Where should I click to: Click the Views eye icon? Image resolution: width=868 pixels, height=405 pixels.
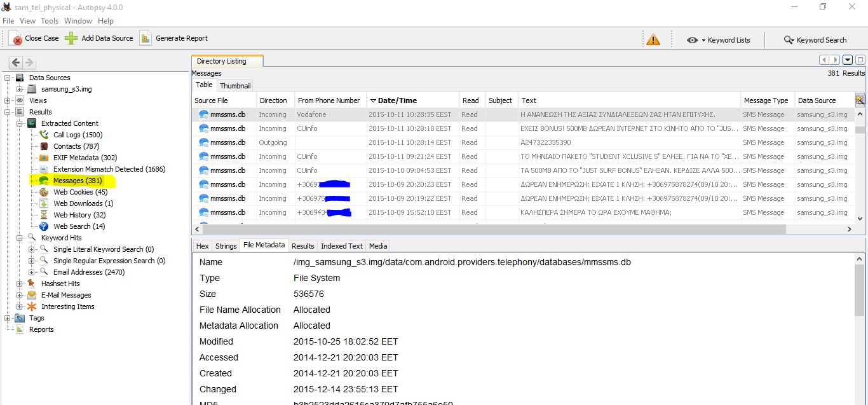20,100
